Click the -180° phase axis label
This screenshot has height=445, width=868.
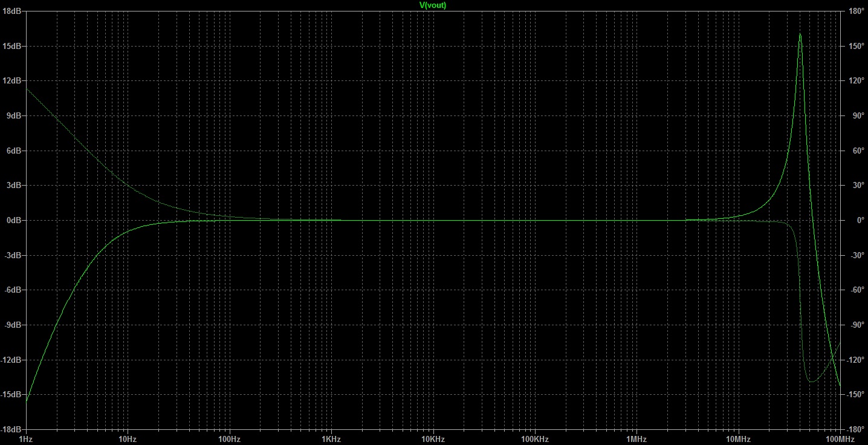point(856,429)
